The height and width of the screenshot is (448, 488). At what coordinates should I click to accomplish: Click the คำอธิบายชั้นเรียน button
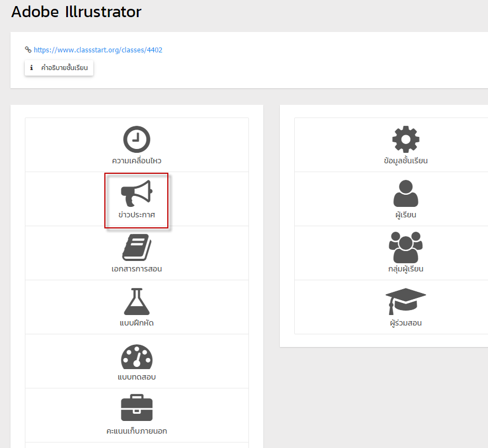click(x=59, y=68)
